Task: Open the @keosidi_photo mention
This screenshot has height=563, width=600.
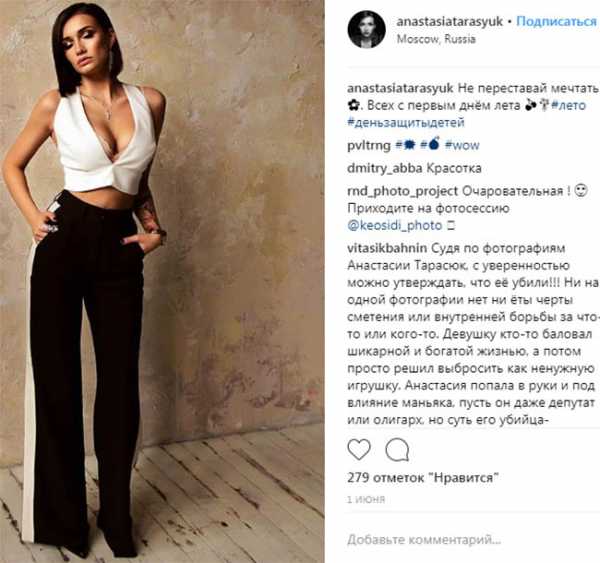Action: [x=395, y=226]
